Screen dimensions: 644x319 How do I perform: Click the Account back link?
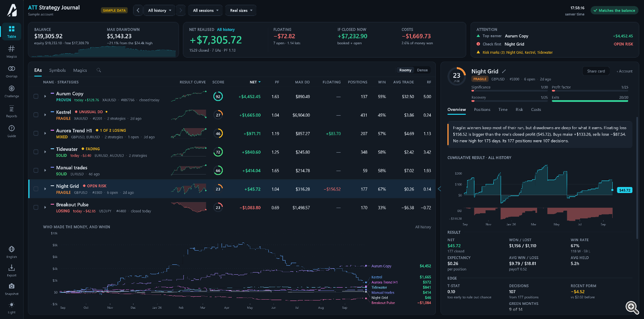(625, 71)
